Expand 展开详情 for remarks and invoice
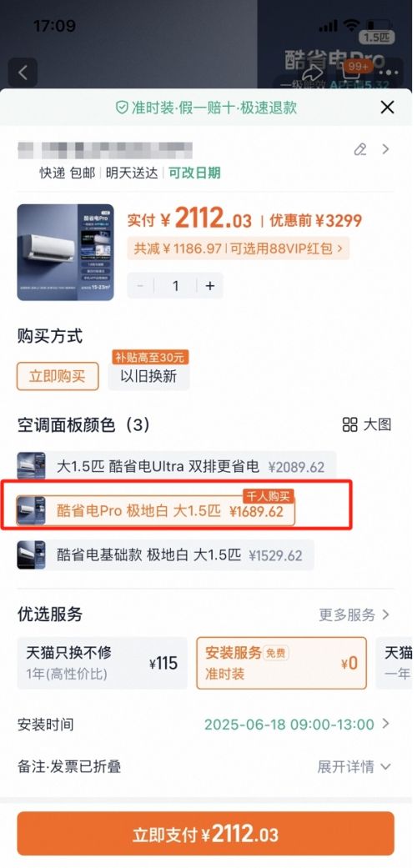This screenshot has width=417, height=868. point(354,767)
